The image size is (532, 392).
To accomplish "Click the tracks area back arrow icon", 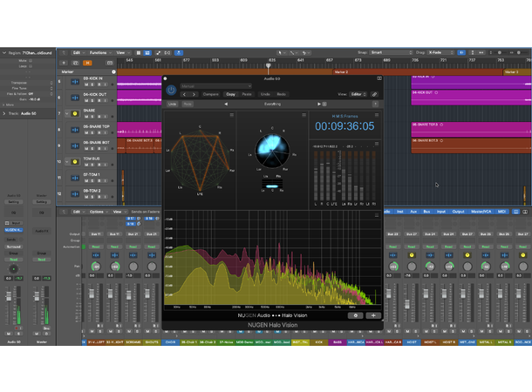I will [64, 53].
